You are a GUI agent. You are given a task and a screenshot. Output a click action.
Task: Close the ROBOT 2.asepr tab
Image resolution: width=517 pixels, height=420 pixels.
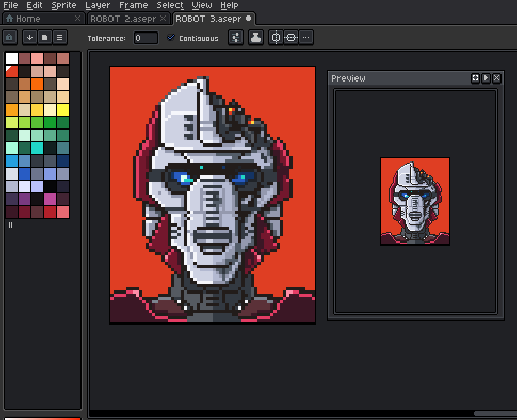pos(164,19)
